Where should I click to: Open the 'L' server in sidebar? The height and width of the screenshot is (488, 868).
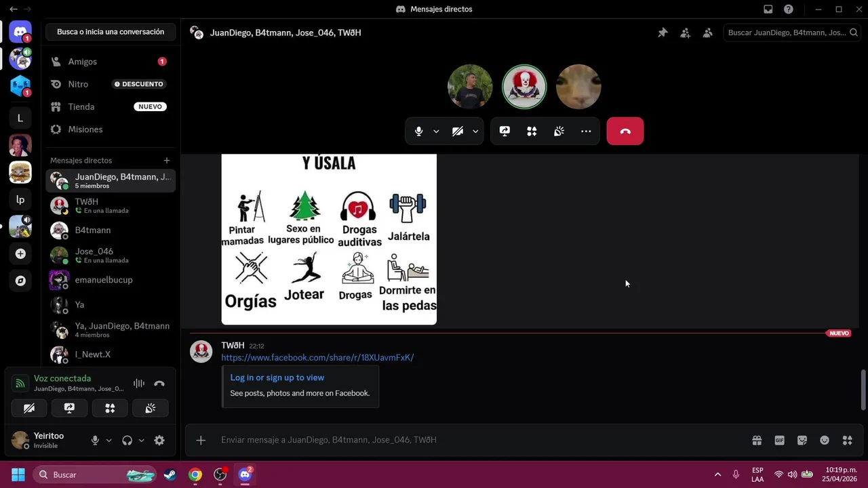point(20,118)
